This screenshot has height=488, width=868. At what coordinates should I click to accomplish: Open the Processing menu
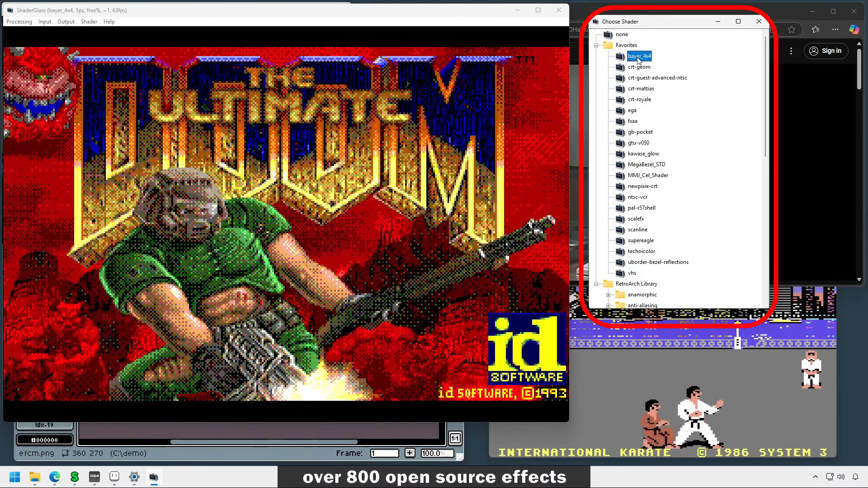click(19, 22)
